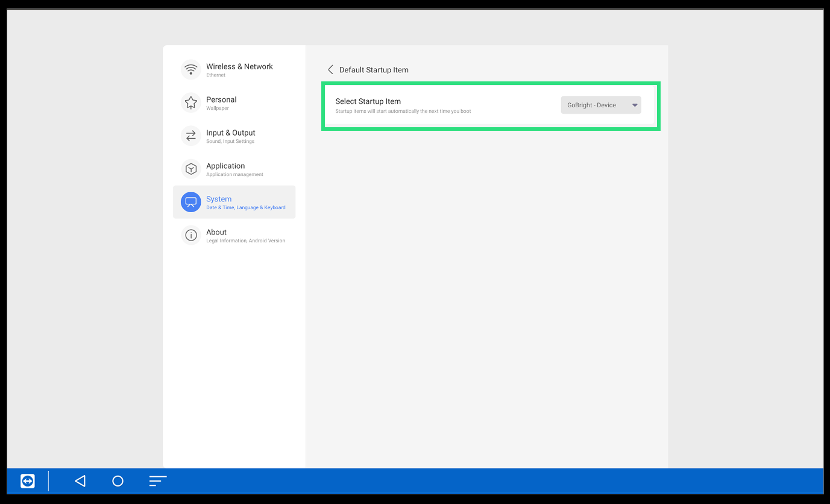Image resolution: width=830 pixels, height=504 pixels.
Task: Click the star icon next to Personal
Action: coord(191,102)
